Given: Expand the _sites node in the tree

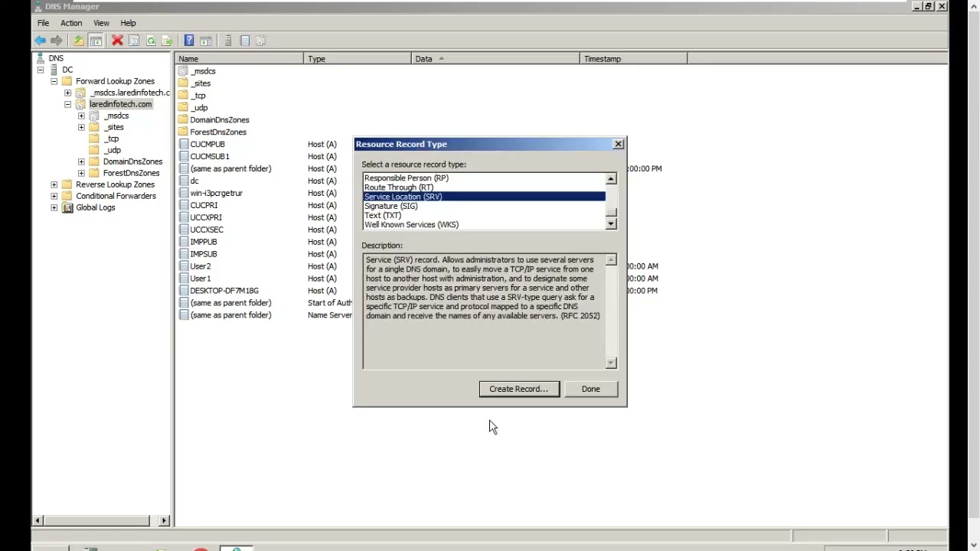Looking at the screenshot, I should pos(81,127).
